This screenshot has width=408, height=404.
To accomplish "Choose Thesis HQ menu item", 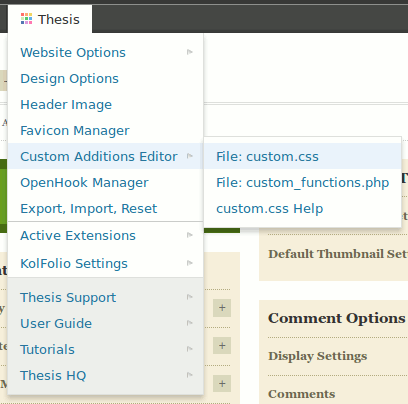I will point(105,375).
